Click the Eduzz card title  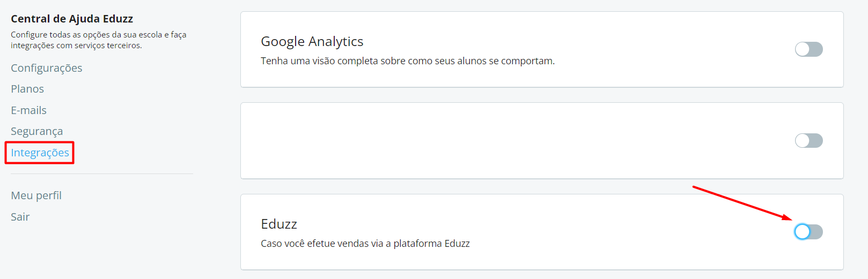tap(279, 224)
